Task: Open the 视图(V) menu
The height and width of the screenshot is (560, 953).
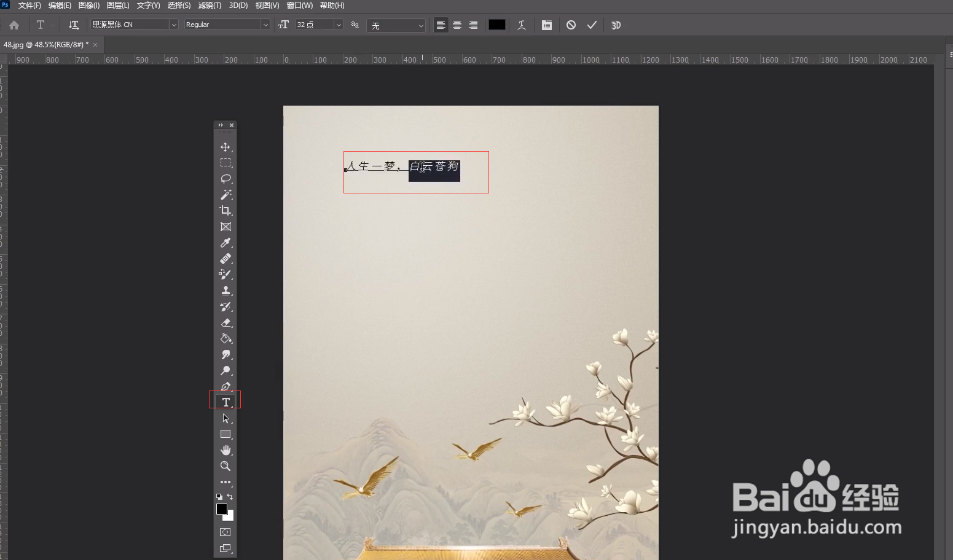Action: coord(267,6)
